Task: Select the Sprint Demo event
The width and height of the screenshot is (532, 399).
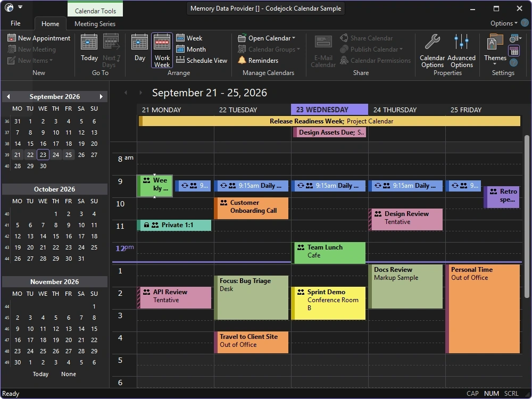Action: tap(328, 303)
